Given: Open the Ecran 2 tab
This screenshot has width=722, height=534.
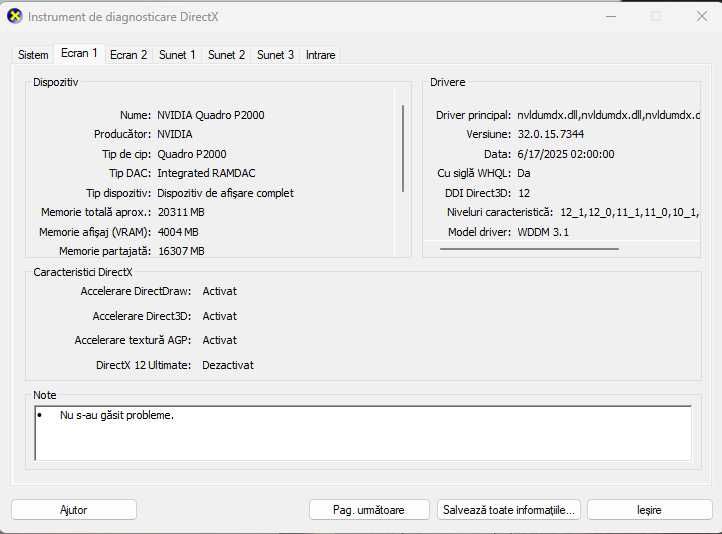Looking at the screenshot, I should pyautogui.click(x=128, y=55).
